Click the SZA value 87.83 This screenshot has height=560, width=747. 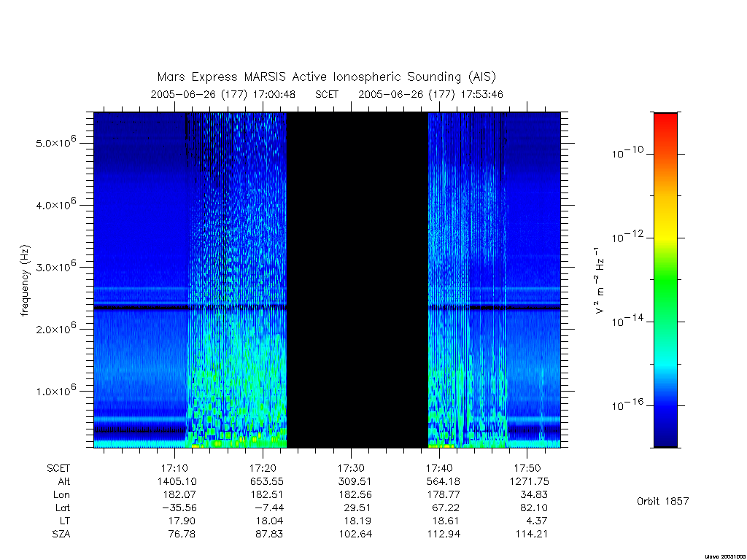[269, 534]
